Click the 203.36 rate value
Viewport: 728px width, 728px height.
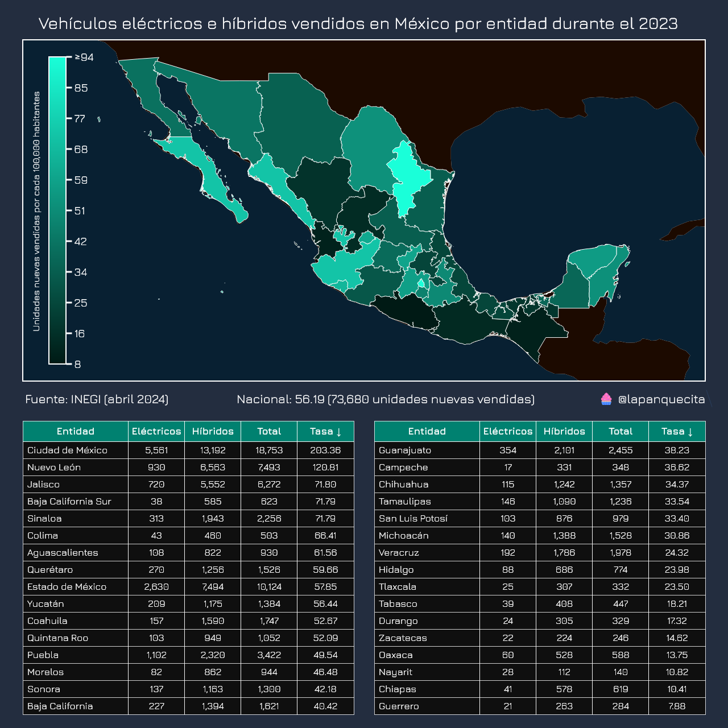click(x=325, y=450)
